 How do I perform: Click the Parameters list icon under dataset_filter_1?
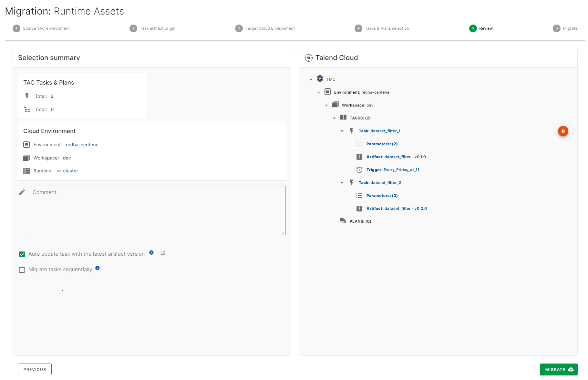(x=359, y=144)
